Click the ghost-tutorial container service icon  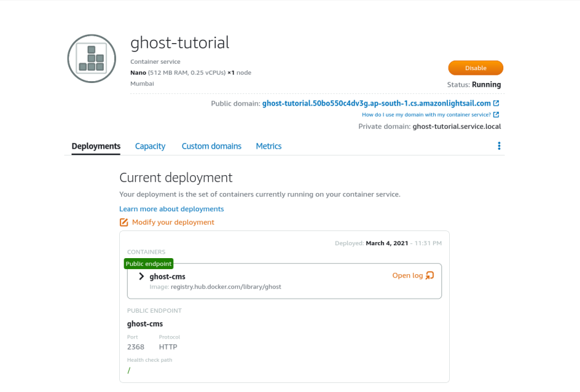coord(92,59)
